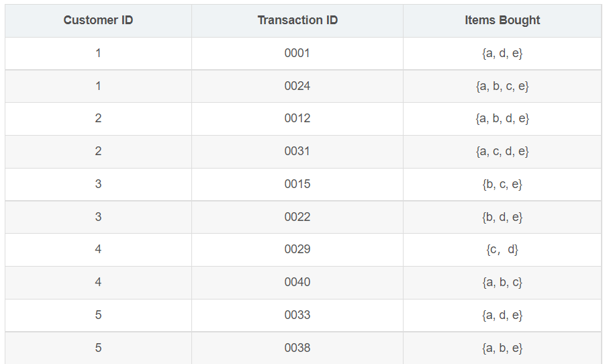Click the cell containing 0012
This screenshot has height=364, width=607.
[297, 118]
